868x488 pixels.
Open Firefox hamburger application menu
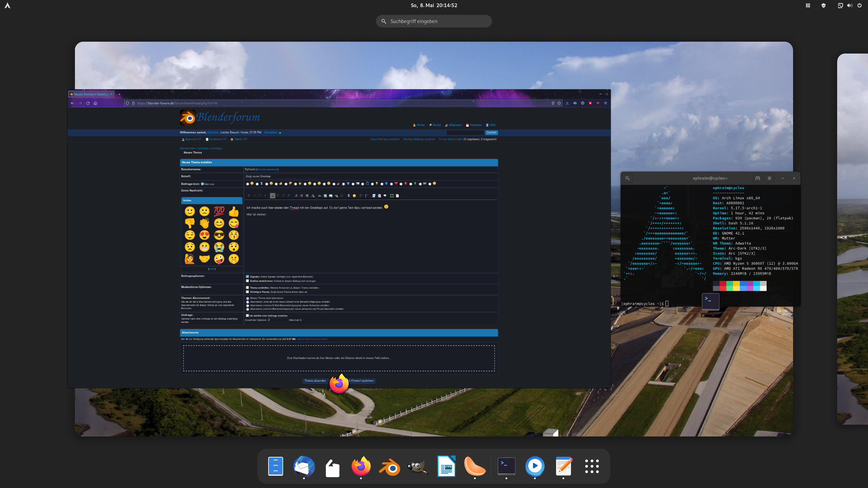[x=606, y=103]
